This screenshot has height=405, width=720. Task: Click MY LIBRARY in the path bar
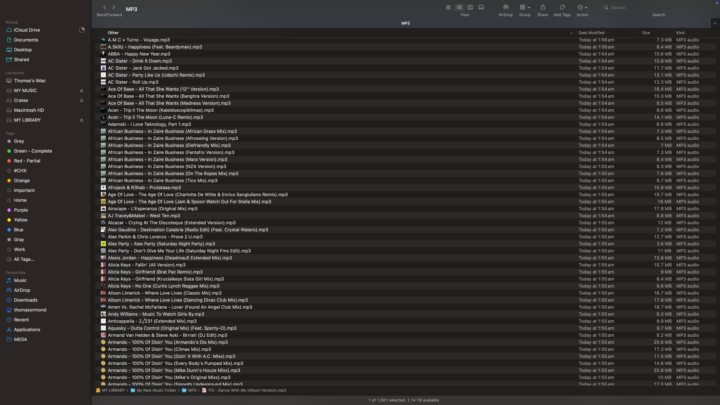[x=110, y=390]
